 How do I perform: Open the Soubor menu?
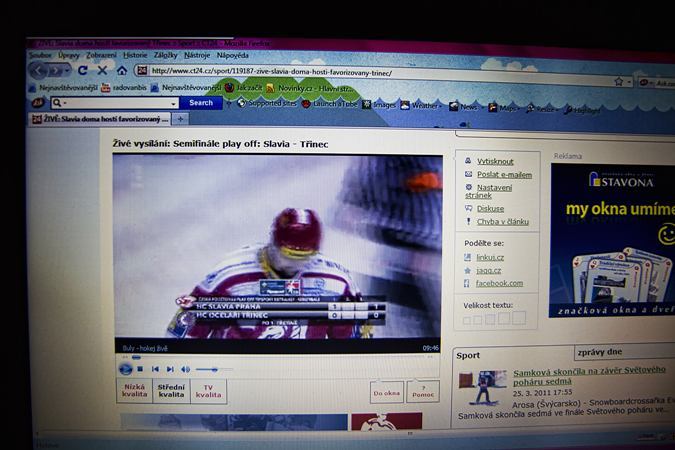40,55
